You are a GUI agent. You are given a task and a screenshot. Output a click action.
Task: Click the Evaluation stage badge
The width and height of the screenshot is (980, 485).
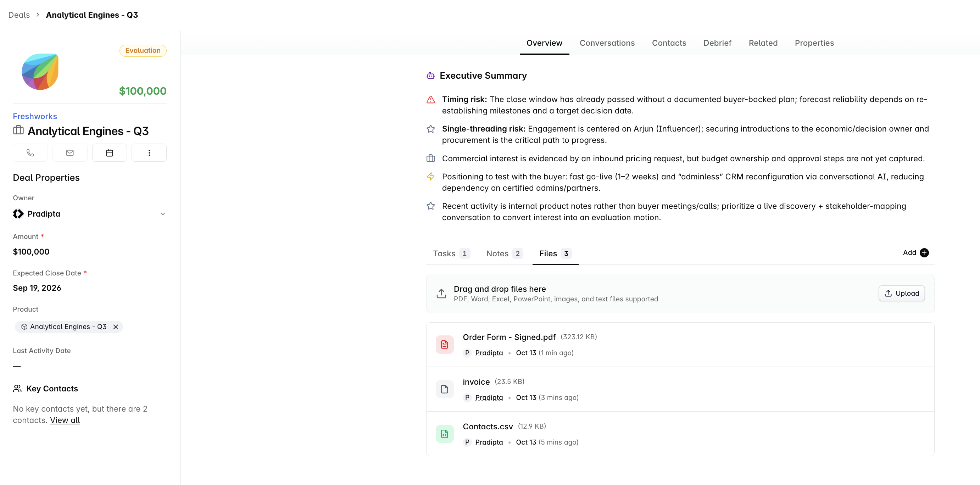143,51
